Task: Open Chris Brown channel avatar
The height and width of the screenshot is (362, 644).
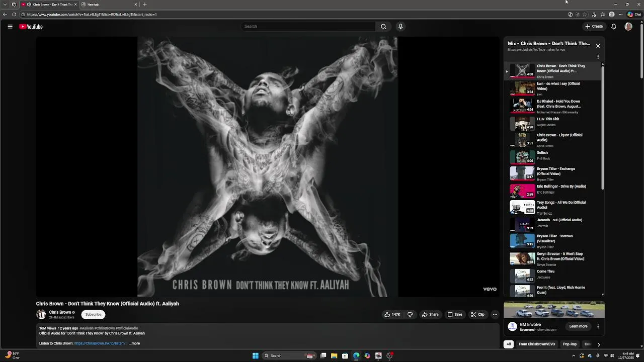Action: click(x=41, y=315)
